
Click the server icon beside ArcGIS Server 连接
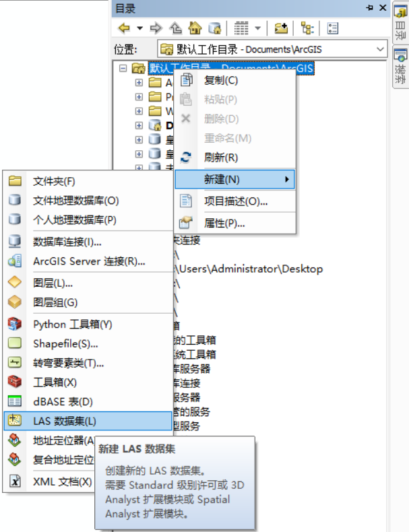(x=15, y=261)
